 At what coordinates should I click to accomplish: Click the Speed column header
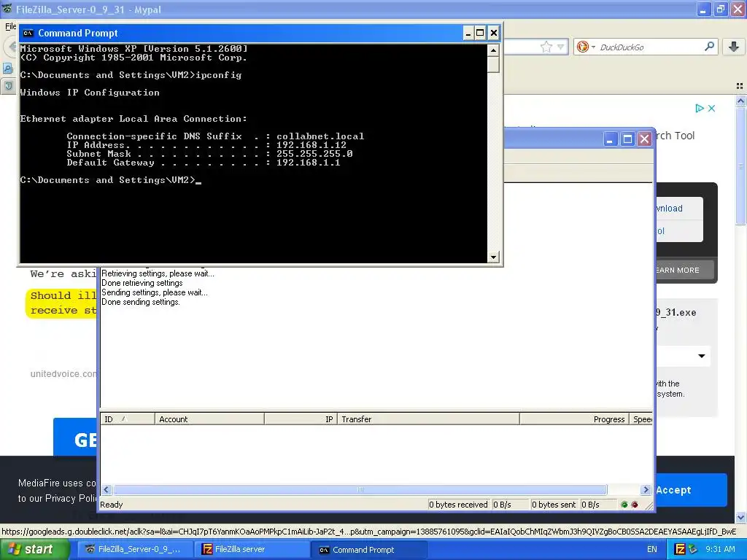(x=641, y=419)
